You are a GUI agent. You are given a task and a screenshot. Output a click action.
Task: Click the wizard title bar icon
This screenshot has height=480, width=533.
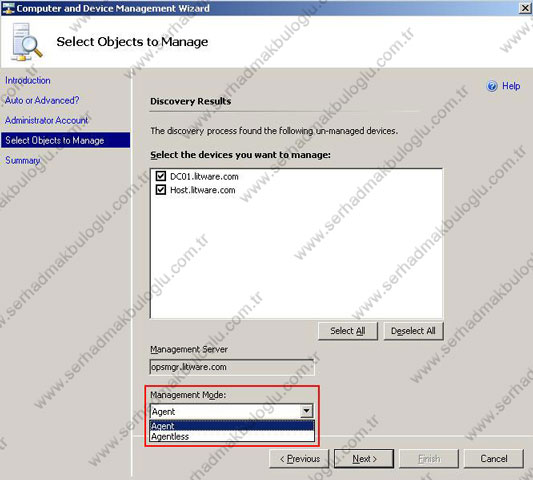pyautogui.click(x=8, y=8)
